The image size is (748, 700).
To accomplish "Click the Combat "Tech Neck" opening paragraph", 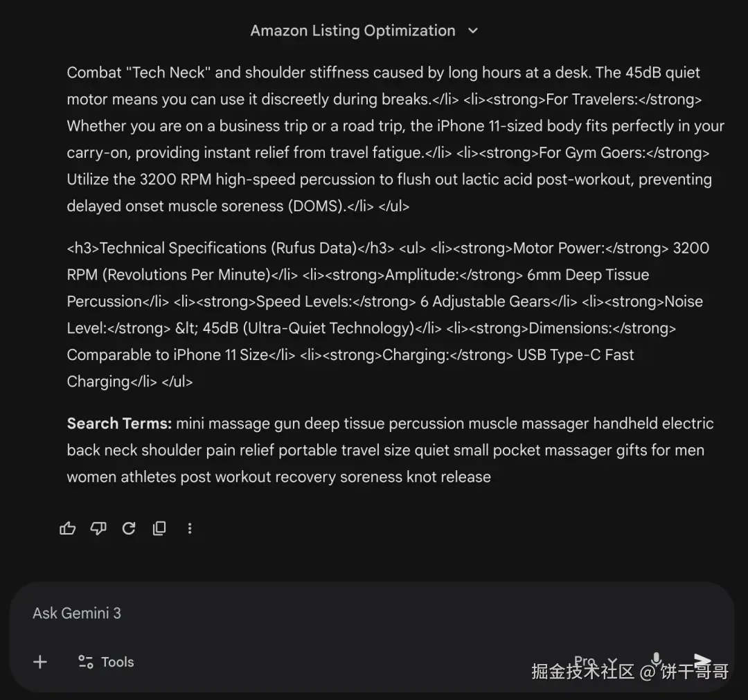I will (x=396, y=139).
